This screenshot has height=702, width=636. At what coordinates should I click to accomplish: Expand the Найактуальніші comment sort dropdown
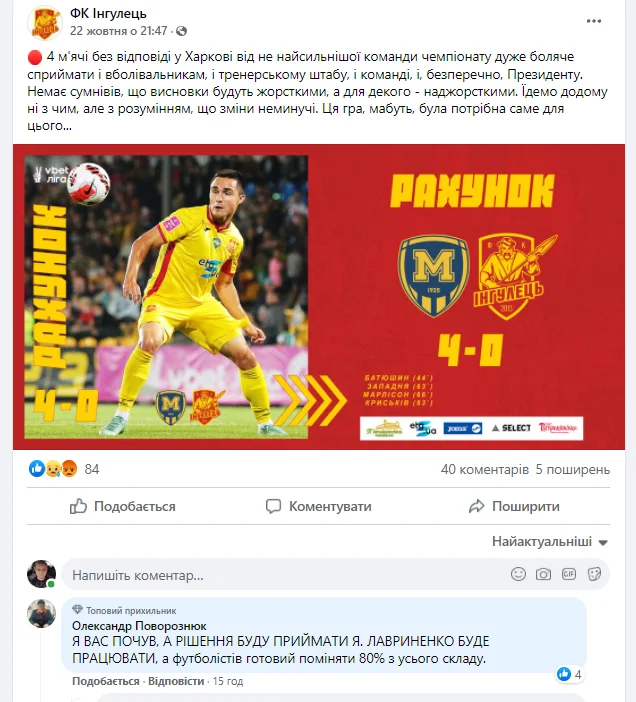click(550, 542)
